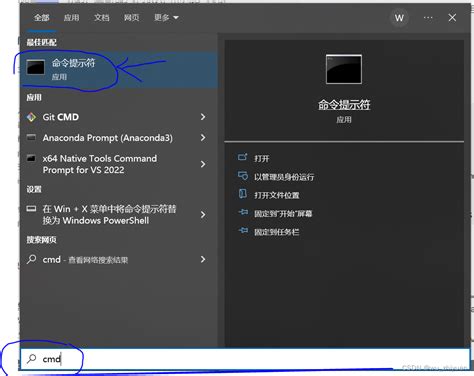Switch to the 文档 tab

click(x=101, y=17)
